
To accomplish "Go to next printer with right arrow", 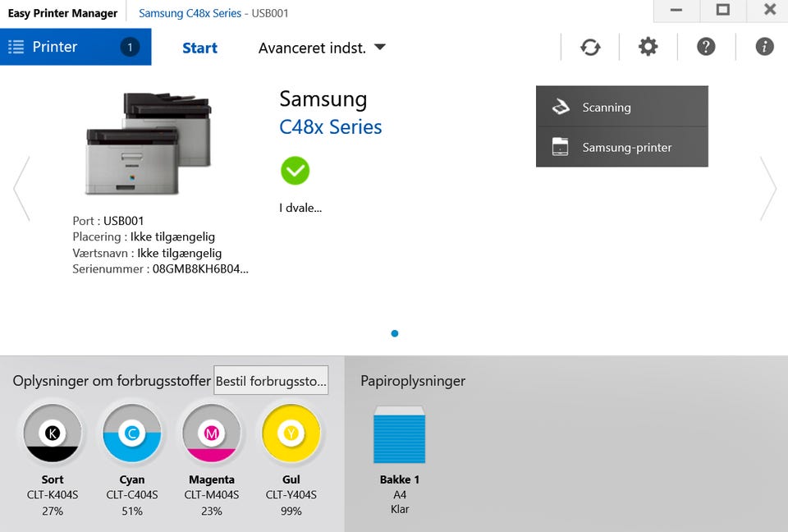I will (x=768, y=189).
